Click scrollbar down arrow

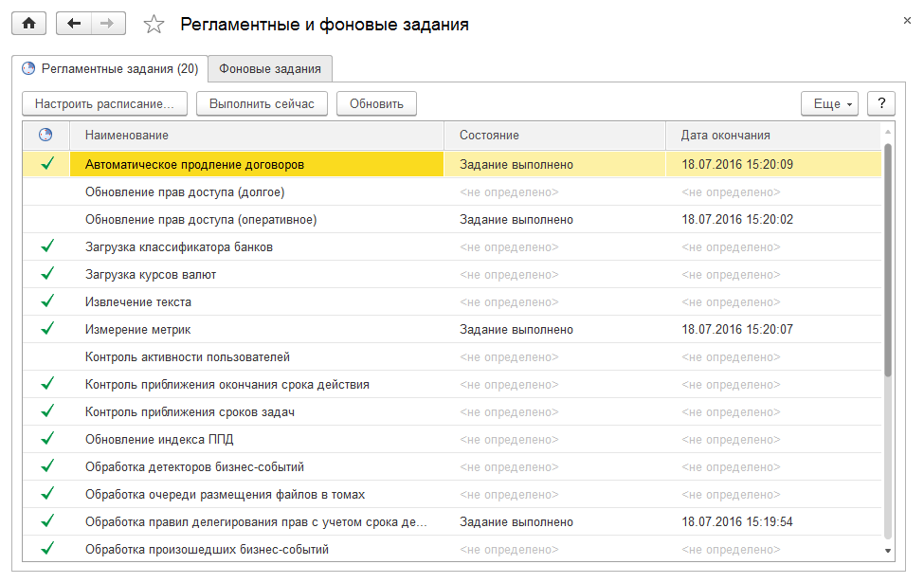(888, 549)
